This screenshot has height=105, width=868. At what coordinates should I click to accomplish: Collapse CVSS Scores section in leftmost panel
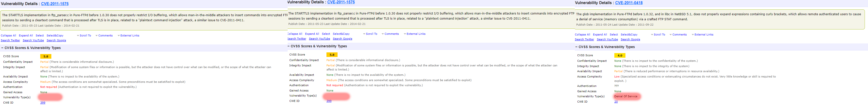pyautogui.click(x=2, y=48)
